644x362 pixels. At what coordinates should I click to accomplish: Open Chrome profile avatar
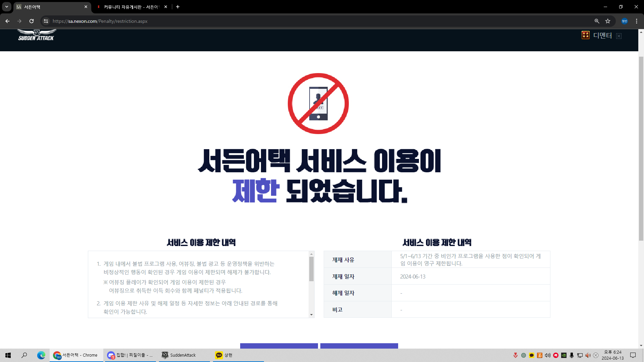624,21
